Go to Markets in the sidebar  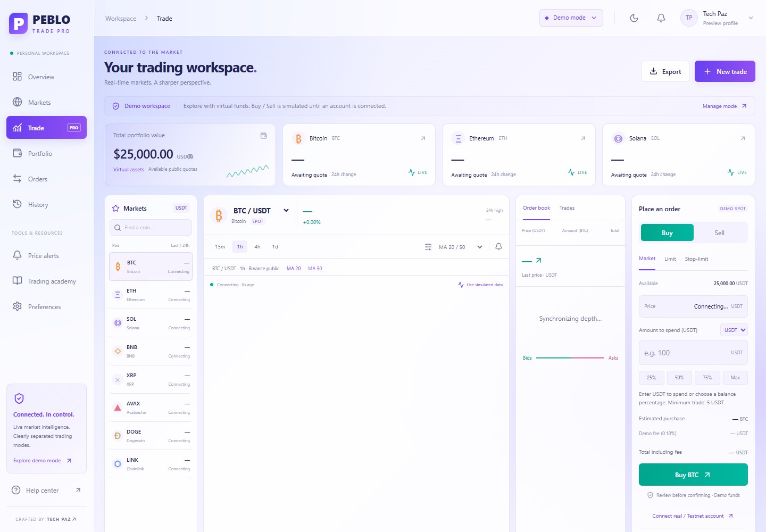pos(46,102)
